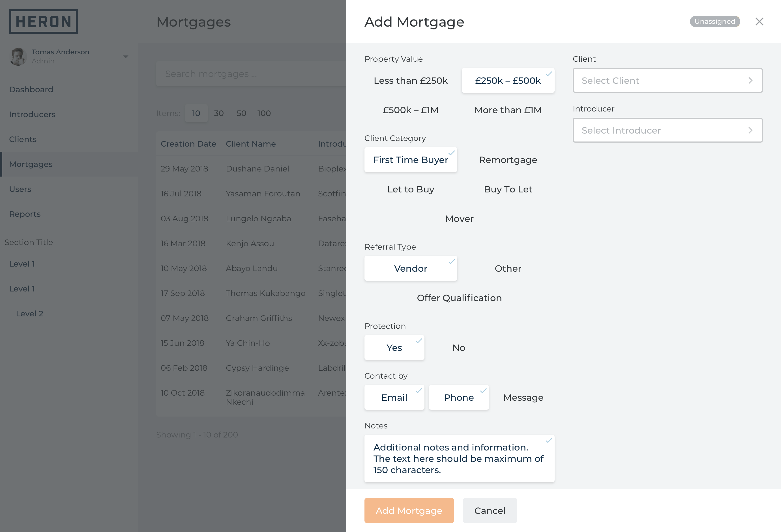Select Other referral type
The width and height of the screenshot is (781, 532).
click(508, 268)
